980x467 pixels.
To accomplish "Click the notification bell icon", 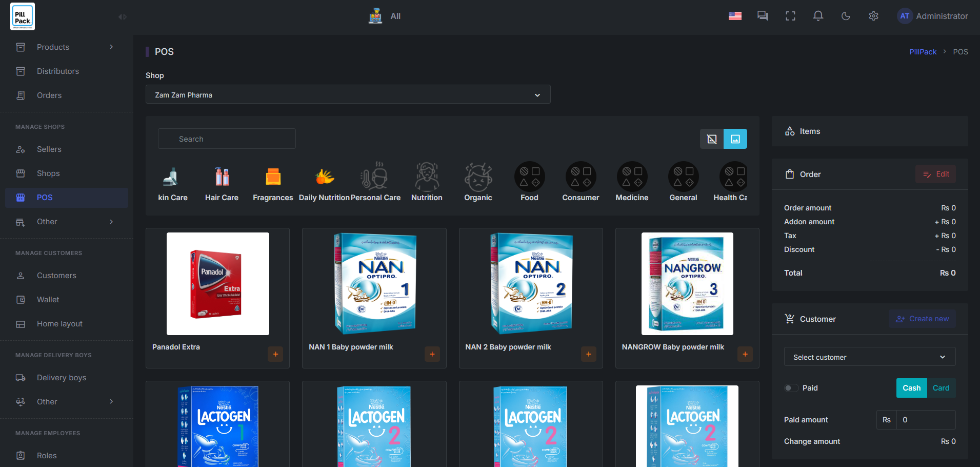I will [x=818, y=16].
